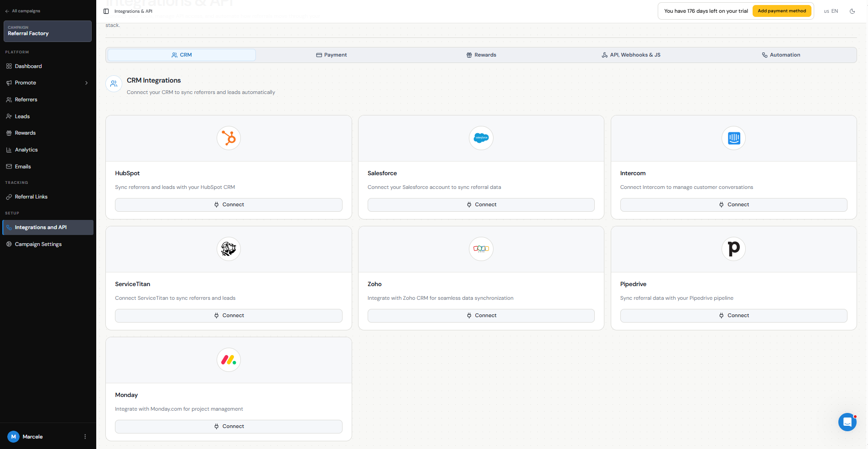The width and height of the screenshot is (868, 449).
Task: Switch to the Payment tab
Action: pos(332,55)
